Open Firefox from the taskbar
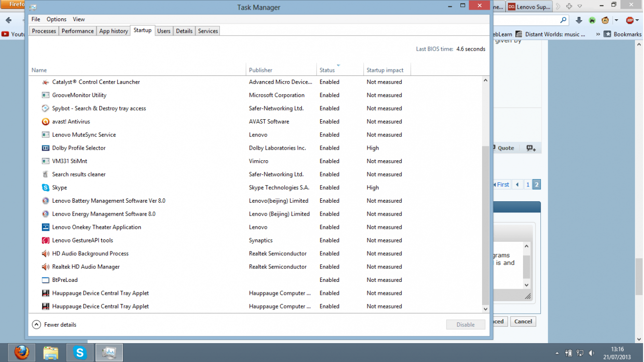The image size is (644, 362). pyautogui.click(x=21, y=353)
